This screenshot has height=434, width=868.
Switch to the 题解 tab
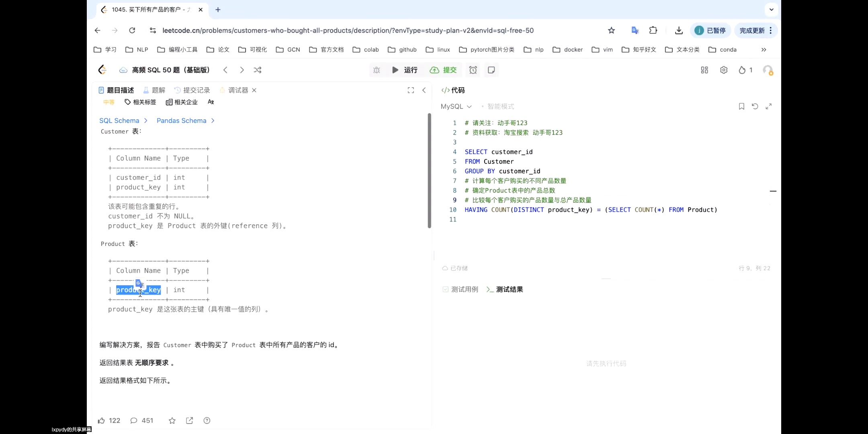click(x=158, y=90)
